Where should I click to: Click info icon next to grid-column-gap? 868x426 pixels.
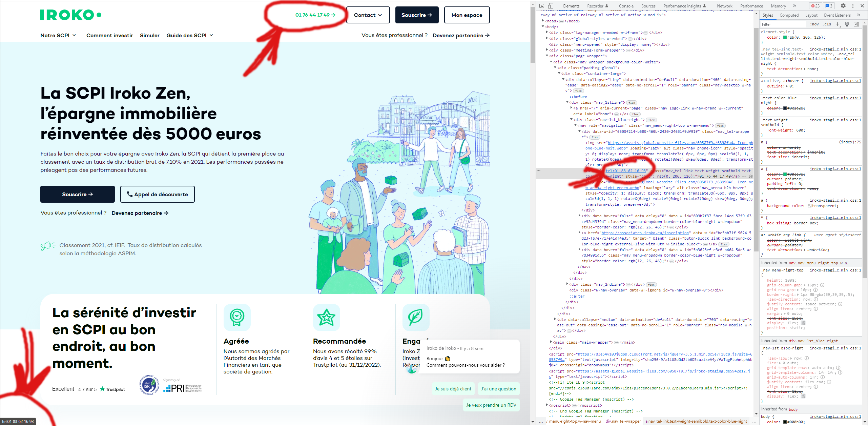pos(822,285)
